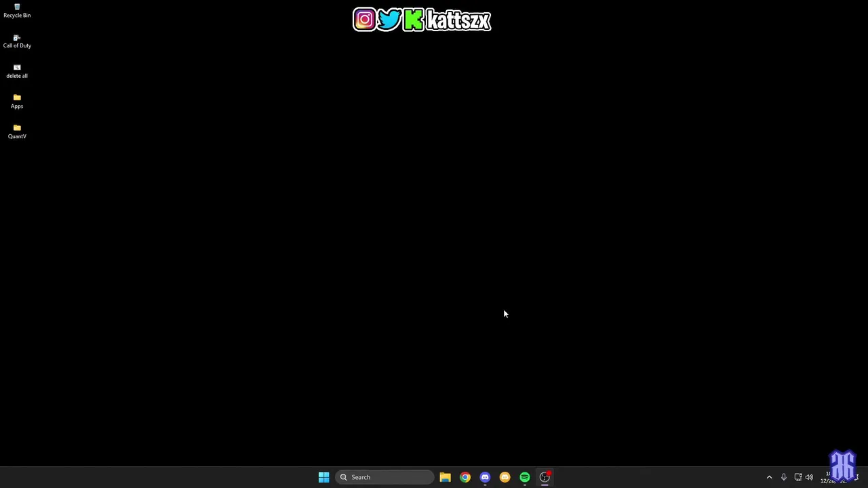
Task: Open Discord from the taskbar
Action: click(x=485, y=477)
